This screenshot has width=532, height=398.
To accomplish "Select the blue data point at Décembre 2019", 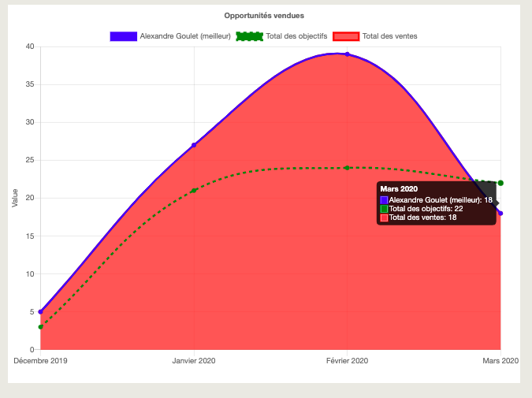I will 41,311.
